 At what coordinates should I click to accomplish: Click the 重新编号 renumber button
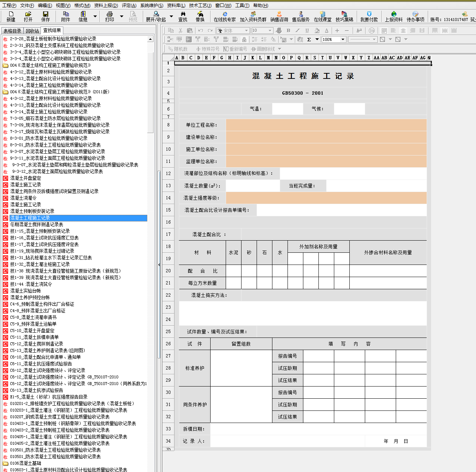pyautogui.click(x=235, y=49)
